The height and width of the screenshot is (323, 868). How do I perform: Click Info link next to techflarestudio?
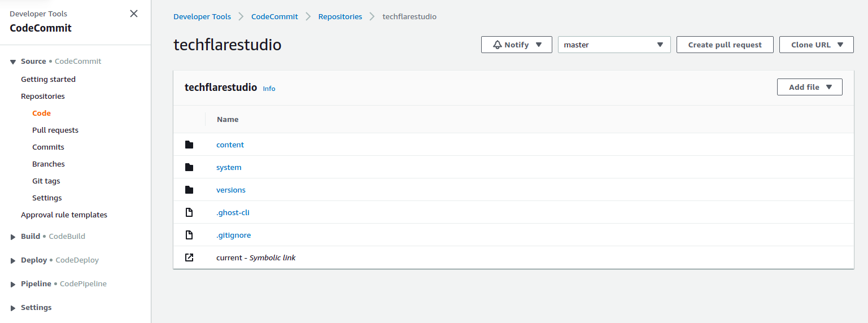(x=269, y=89)
